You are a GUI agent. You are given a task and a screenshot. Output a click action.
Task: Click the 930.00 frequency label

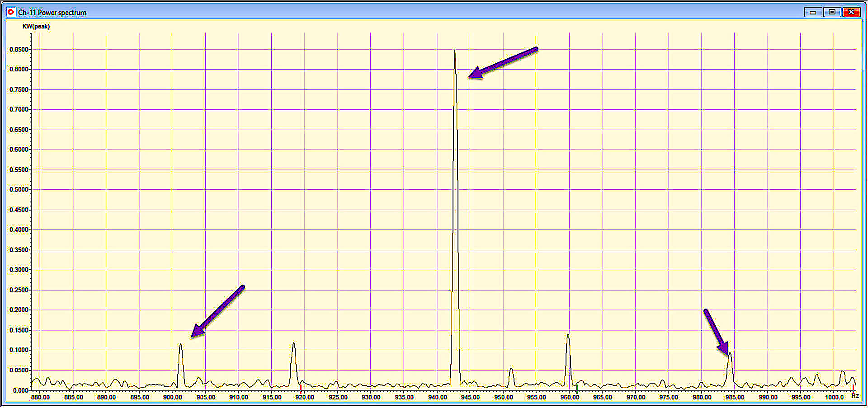pyautogui.click(x=371, y=398)
